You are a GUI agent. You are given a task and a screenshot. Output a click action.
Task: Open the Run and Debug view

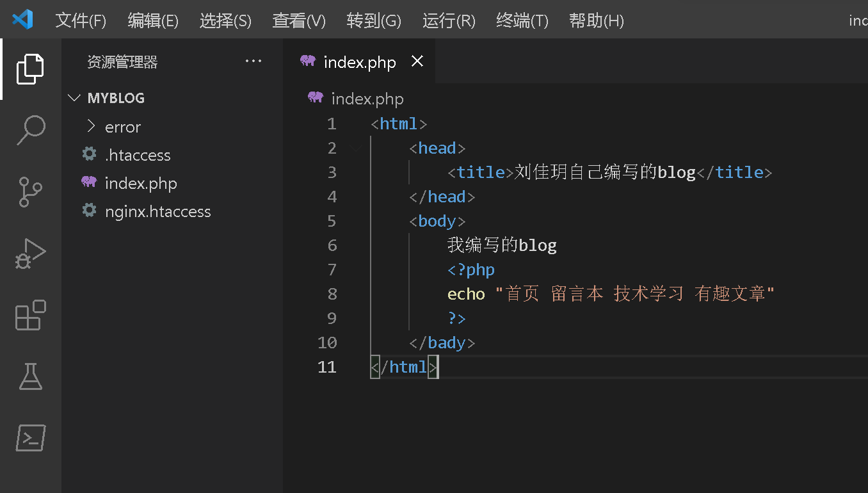click(30, 254)
